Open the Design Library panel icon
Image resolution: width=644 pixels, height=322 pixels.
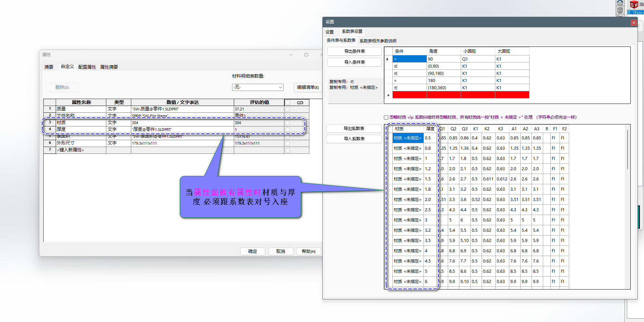tap(620, 10)
